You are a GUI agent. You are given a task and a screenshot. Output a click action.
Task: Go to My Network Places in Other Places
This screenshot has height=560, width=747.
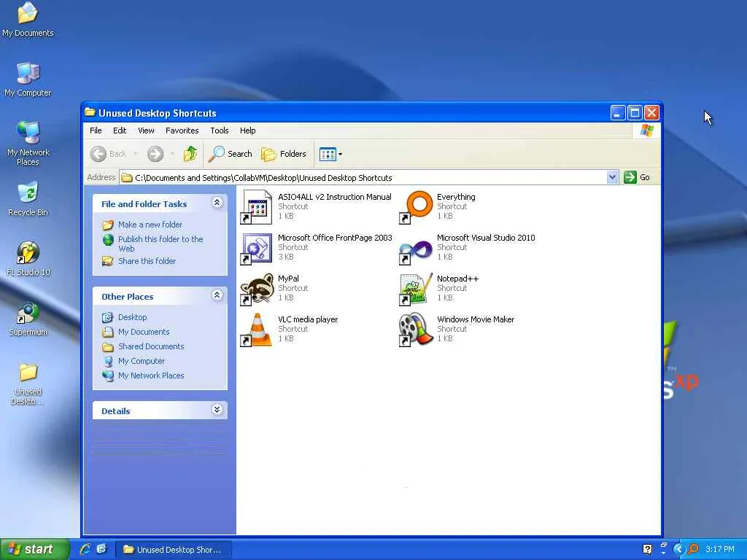click(151, 376)
